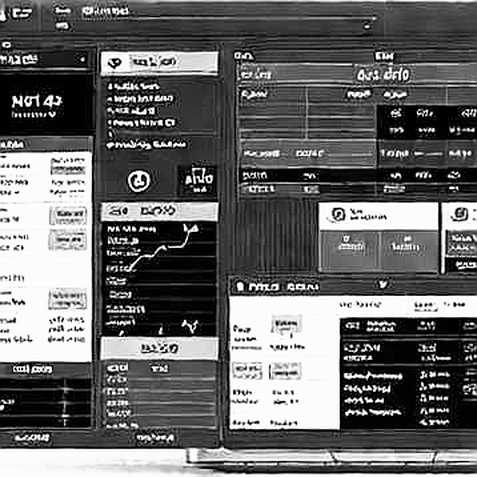
Task: Select the bottom-left footer label
Action: (32, 437)
